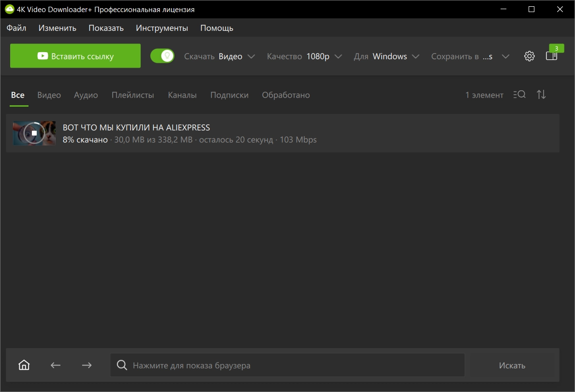Click the Искать button
Image resolution: width=575 pixels, height=392 pixels.
click(x=512, y=365)
